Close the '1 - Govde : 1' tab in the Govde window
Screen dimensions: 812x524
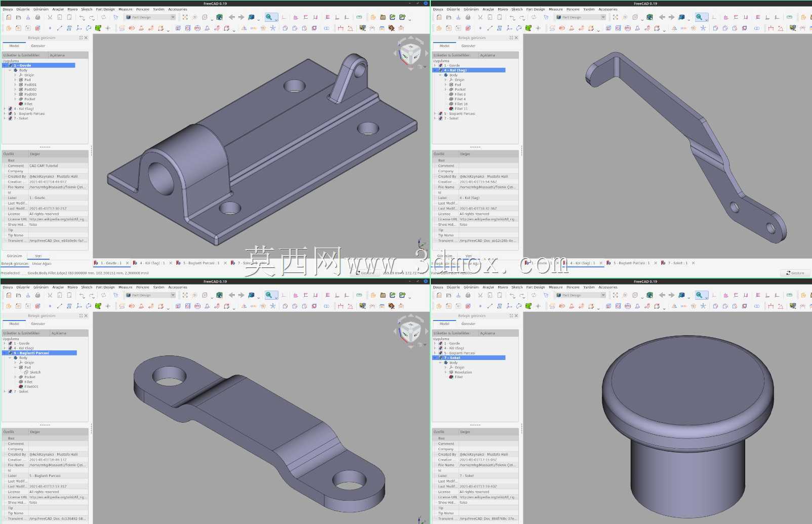pyautogui.click(x=127, y=263)
